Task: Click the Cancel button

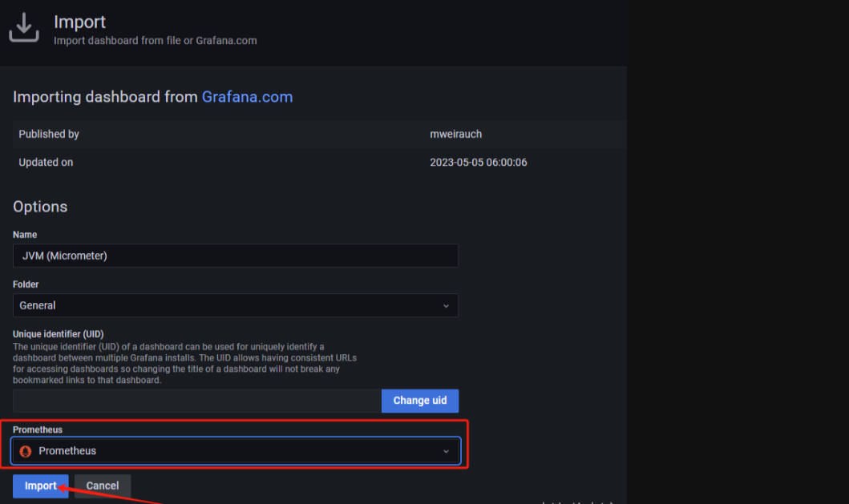Action: click(103, 486)
